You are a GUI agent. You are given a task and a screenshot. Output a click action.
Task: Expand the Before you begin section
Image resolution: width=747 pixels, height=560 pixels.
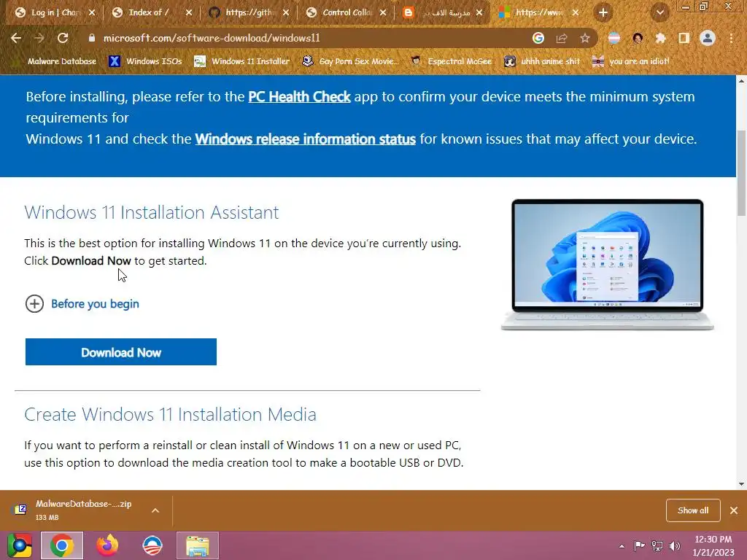pyautogui.click(x=82, y=304)
